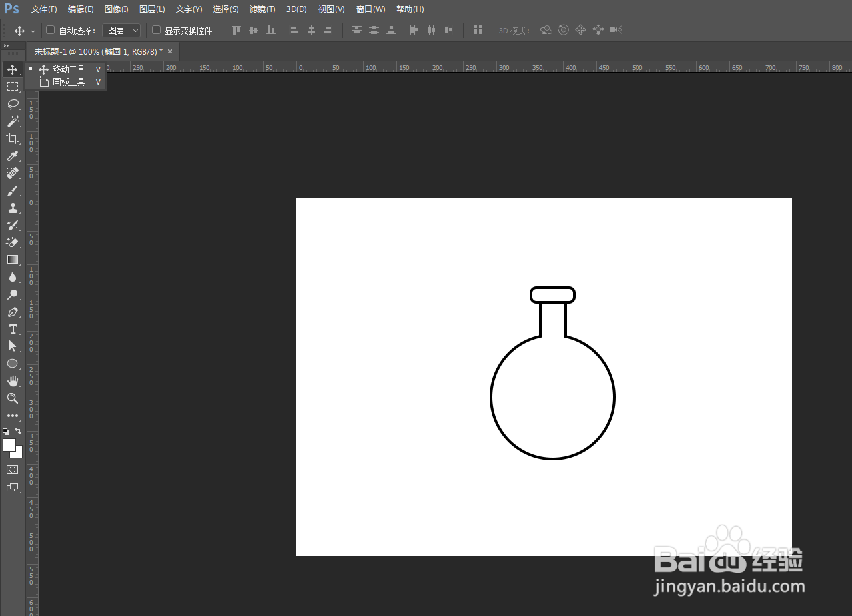
Task: Select the Zoom magnifier tool
Action: [12, 398]
